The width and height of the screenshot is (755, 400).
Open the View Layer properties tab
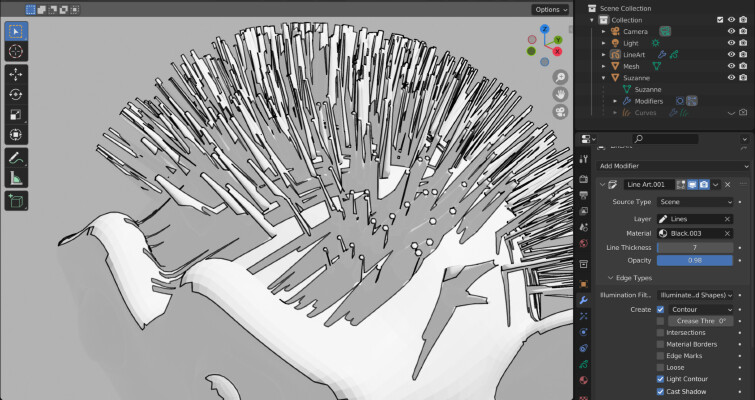[583, 211]
